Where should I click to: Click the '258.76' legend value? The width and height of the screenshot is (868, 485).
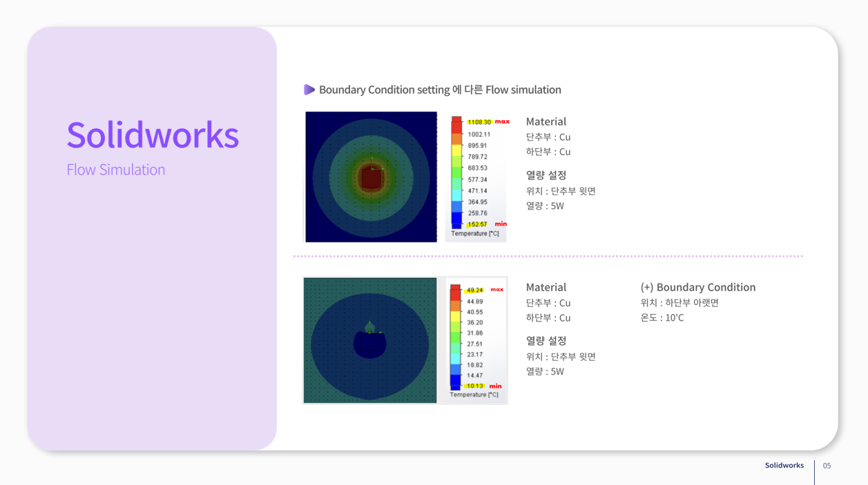click(477, 213)
